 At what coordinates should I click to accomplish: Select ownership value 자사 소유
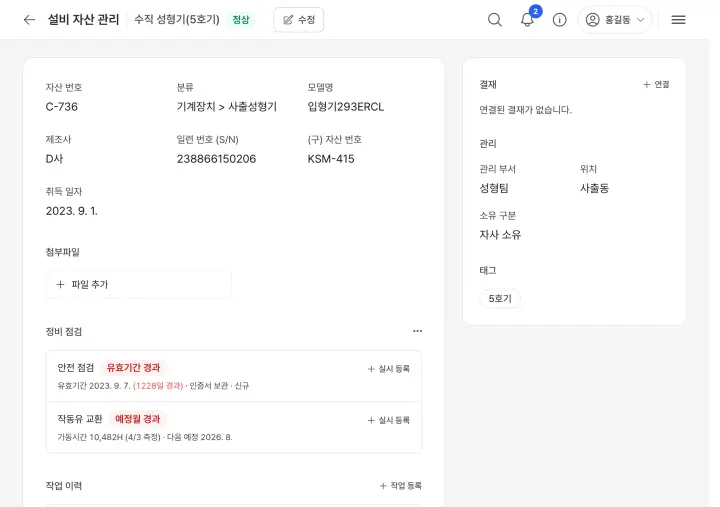pyautogui.click(x=500, y=235)
